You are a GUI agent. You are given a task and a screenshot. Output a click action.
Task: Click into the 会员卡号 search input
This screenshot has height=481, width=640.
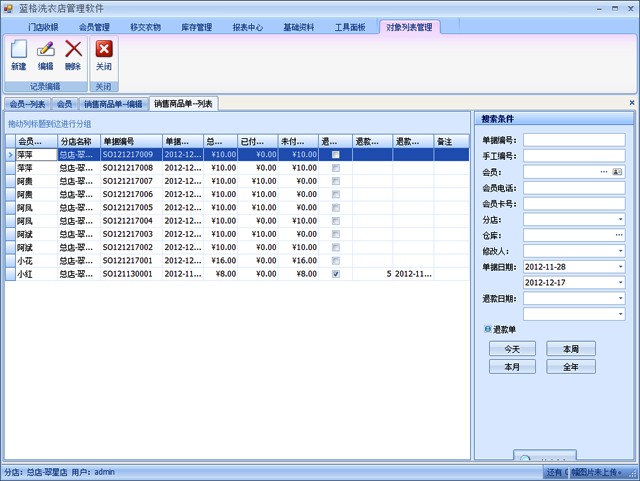click(574, 203)
